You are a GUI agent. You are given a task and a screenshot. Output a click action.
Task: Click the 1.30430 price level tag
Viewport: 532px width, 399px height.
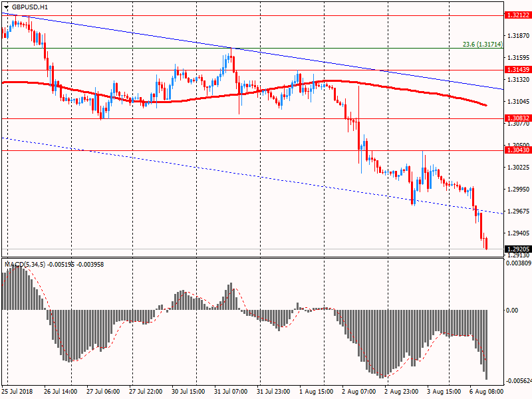pyautogui.click(x=517, y=150)
